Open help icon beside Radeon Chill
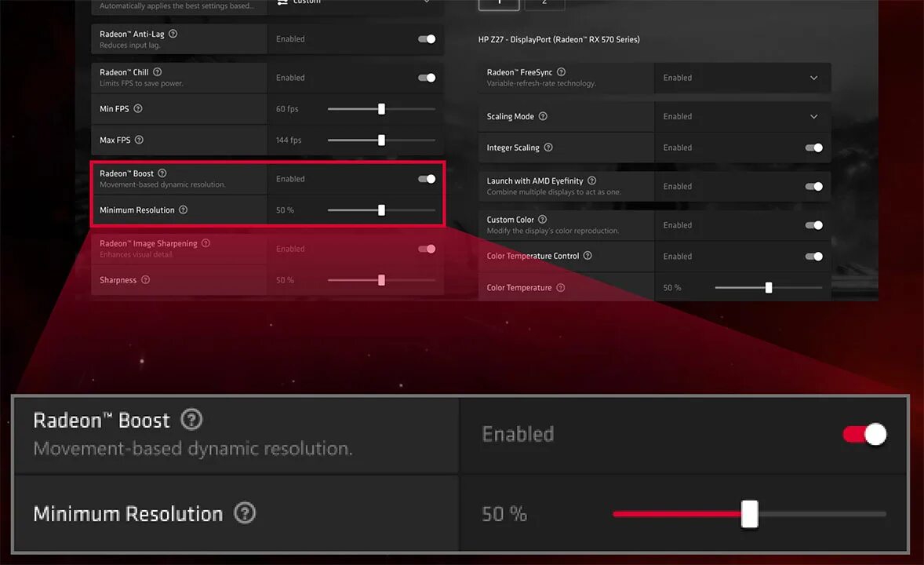924x565 pixels. 158,72
